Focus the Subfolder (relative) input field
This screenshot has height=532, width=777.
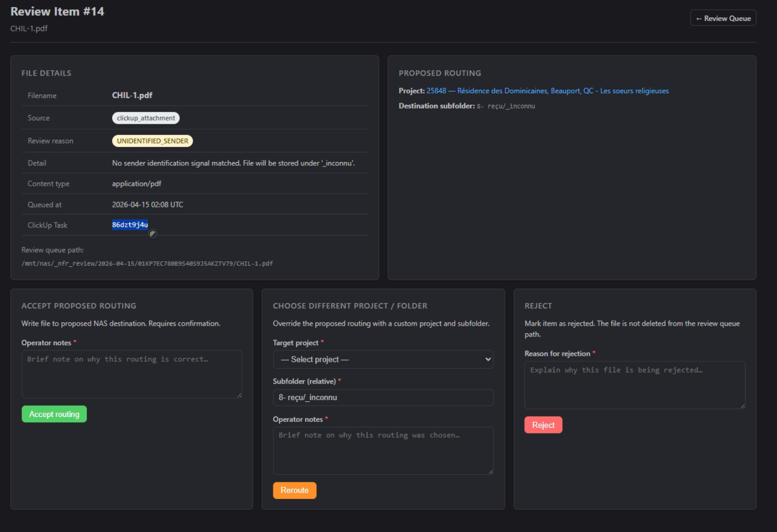[x=382, y=398]
